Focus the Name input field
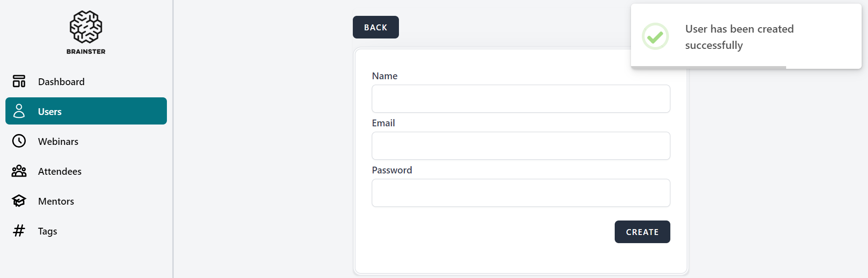Image resolution: width=868 pixels, height=278 pixels. pyautogui.click(x=521, y=99)
